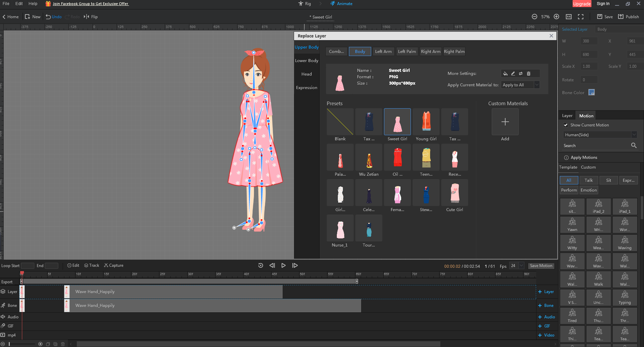Open the Human(Side) dropdown
Viewport: 644px width, 347px height.
(x=600, y=135)
